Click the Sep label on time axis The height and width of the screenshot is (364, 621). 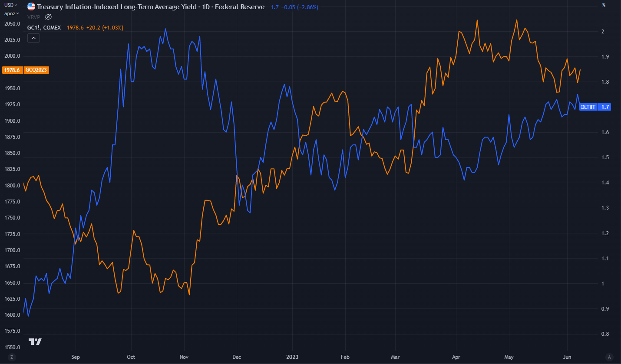click(x=76, y=357)
